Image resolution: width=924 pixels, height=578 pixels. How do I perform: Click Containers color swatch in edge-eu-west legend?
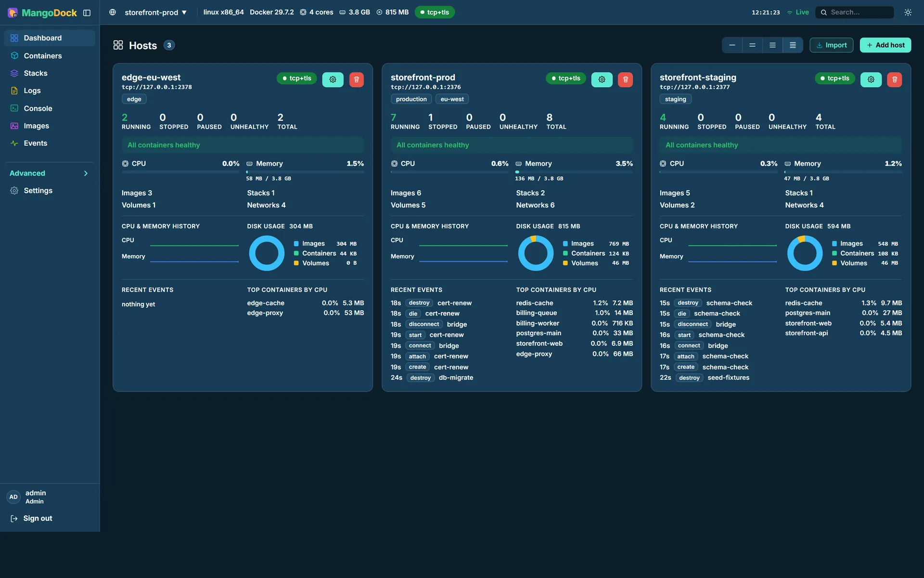pos(296,253)
